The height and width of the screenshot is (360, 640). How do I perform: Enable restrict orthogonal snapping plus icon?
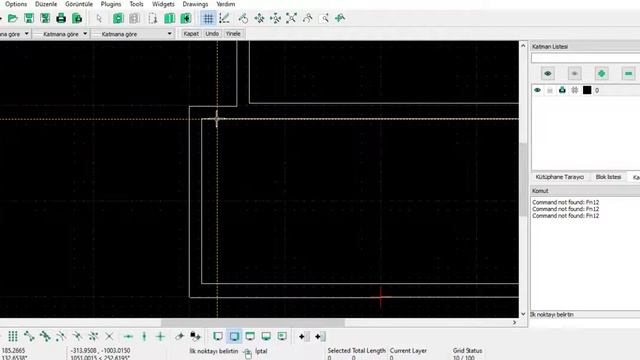coord(160,336)
